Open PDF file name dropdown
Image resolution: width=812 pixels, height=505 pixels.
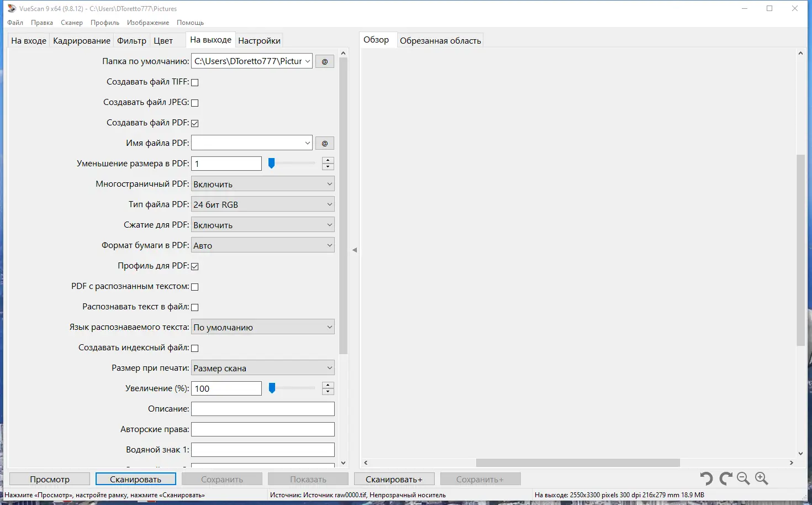[x=308, y=143]
